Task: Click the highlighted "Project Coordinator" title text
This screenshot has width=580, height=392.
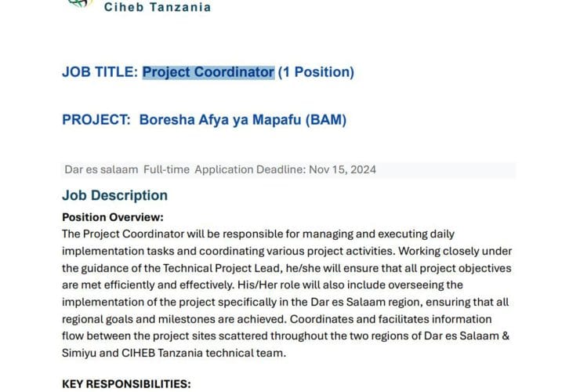Action: (208, 72)
